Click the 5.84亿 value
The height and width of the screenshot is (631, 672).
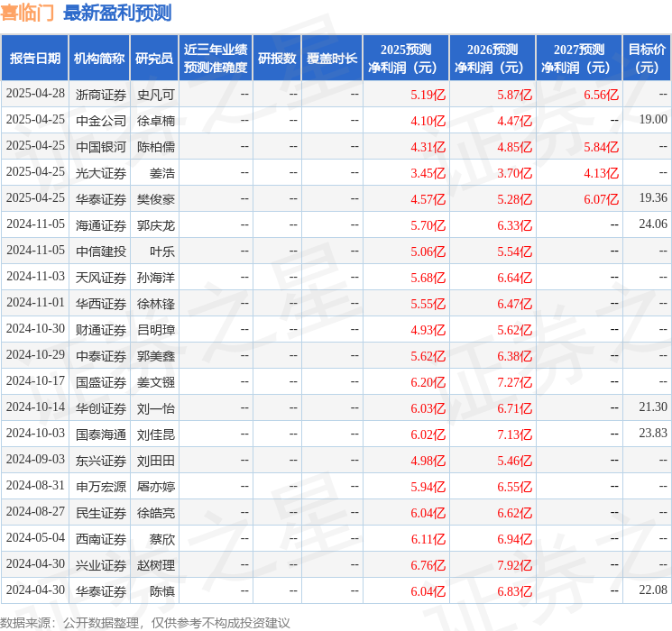point(601,147)
